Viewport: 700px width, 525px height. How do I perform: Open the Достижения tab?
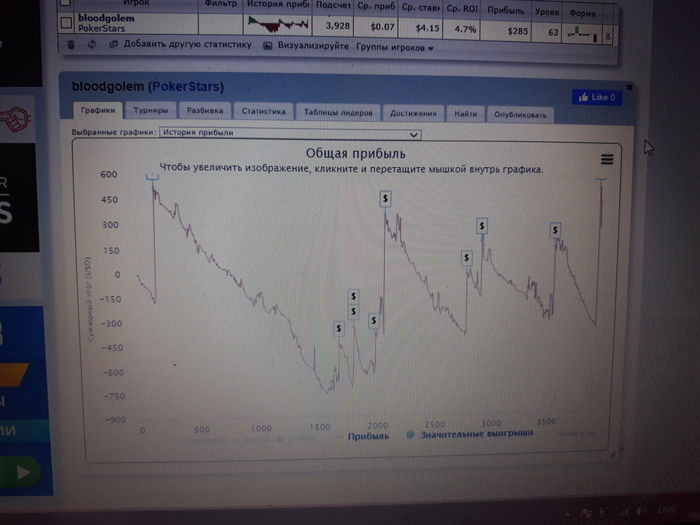point(413,113)
